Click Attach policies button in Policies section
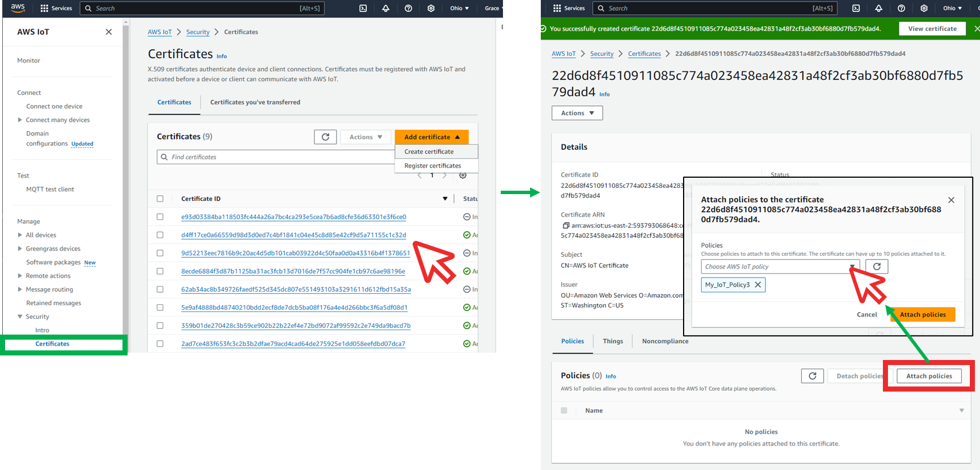Viewport: 980px width, 470px height. pos(929,376)
